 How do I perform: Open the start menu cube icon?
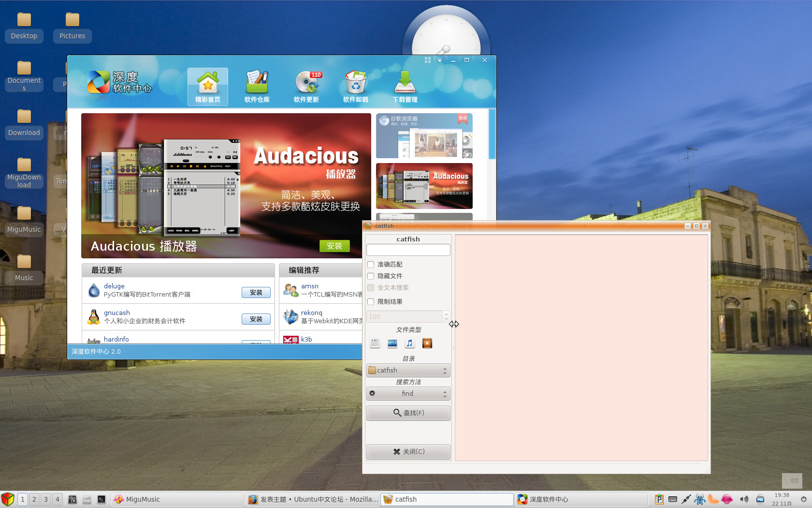[x=8, y=499]
